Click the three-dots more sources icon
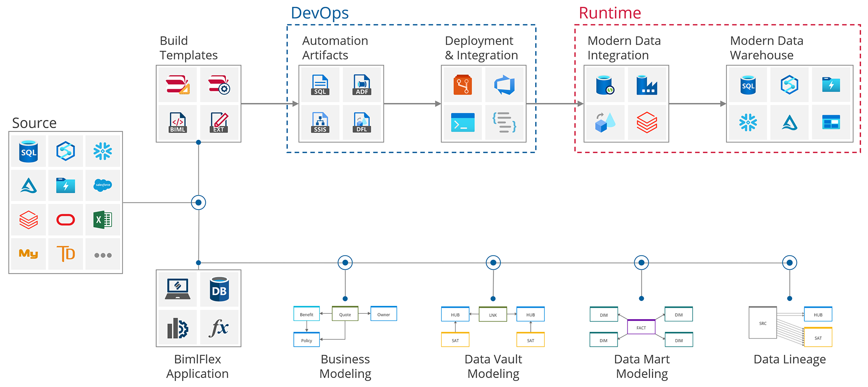Image resolution: width=868 pixels, height=387 pixels. (x=103, y=255)
